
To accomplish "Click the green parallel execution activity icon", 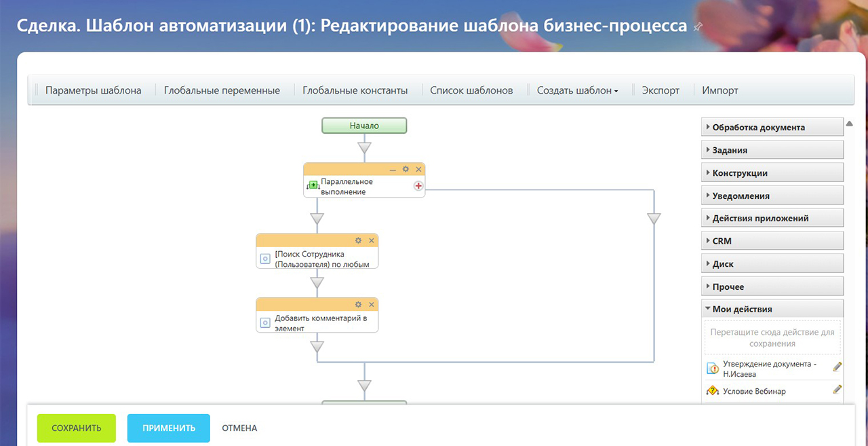I will [313, 185].
